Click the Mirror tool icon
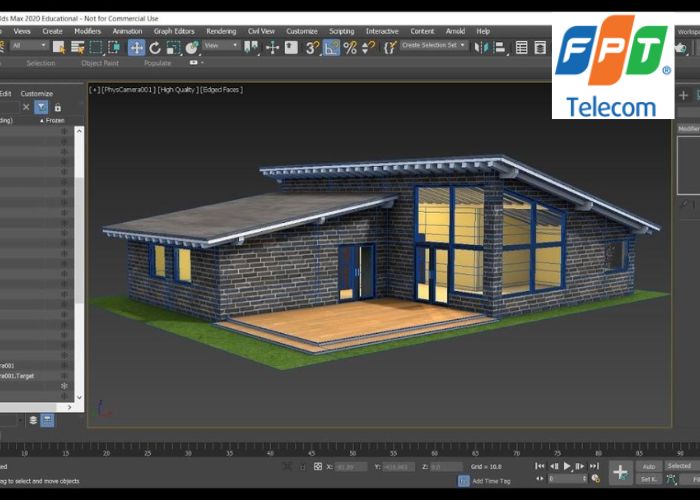 (x=484, y=47)
